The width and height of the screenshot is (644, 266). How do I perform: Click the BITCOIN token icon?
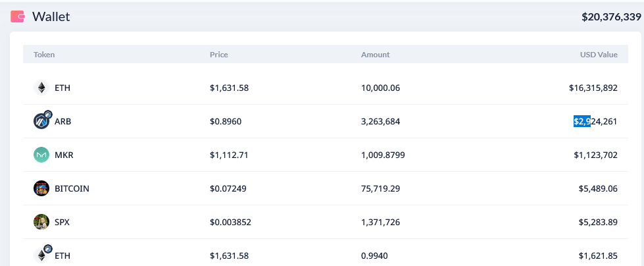(41, 188)
